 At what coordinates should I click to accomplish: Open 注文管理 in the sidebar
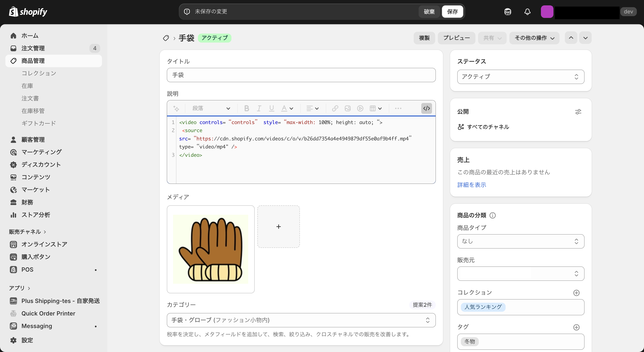pos(53,48)
